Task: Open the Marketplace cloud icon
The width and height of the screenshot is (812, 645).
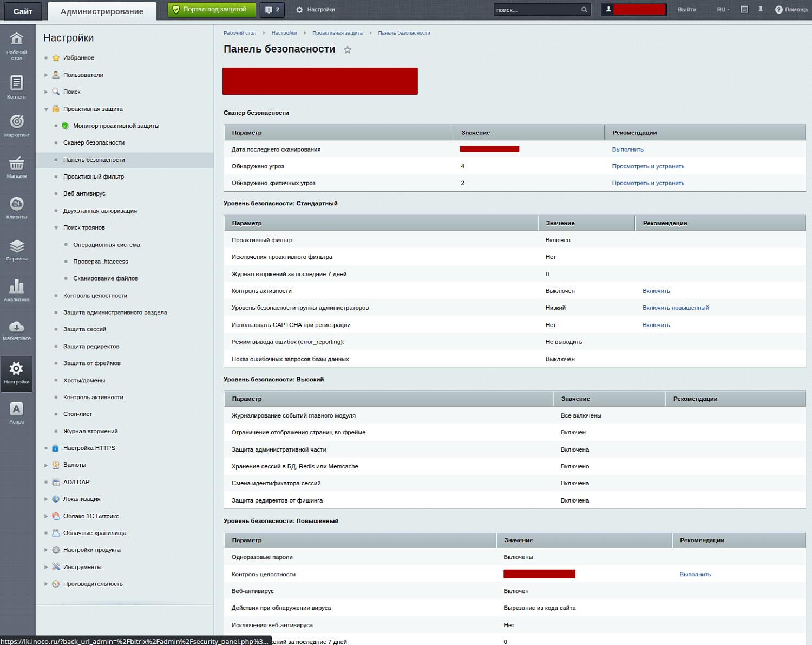Action: 17,329
